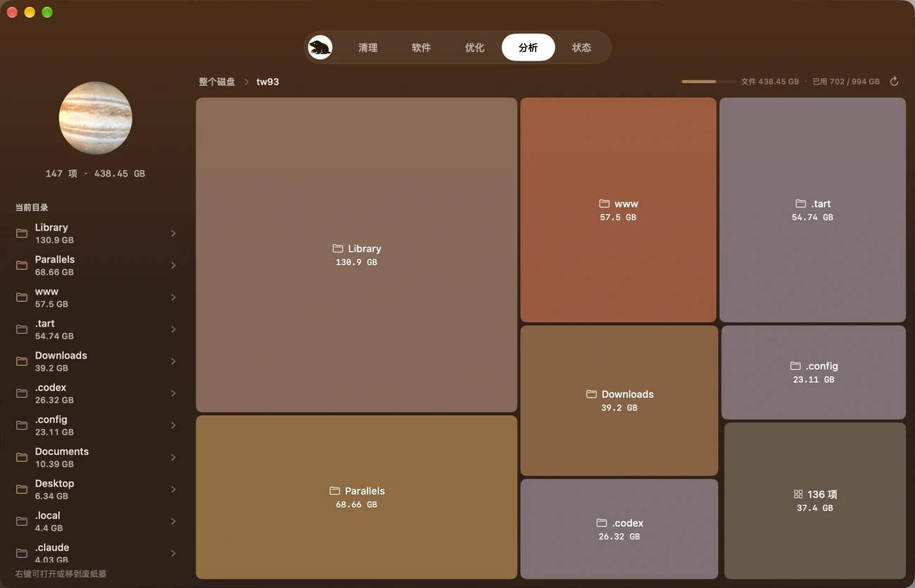915x588 pixels.
Task: Click .codex folder icon in sidebar
Action: coord(22,393)
